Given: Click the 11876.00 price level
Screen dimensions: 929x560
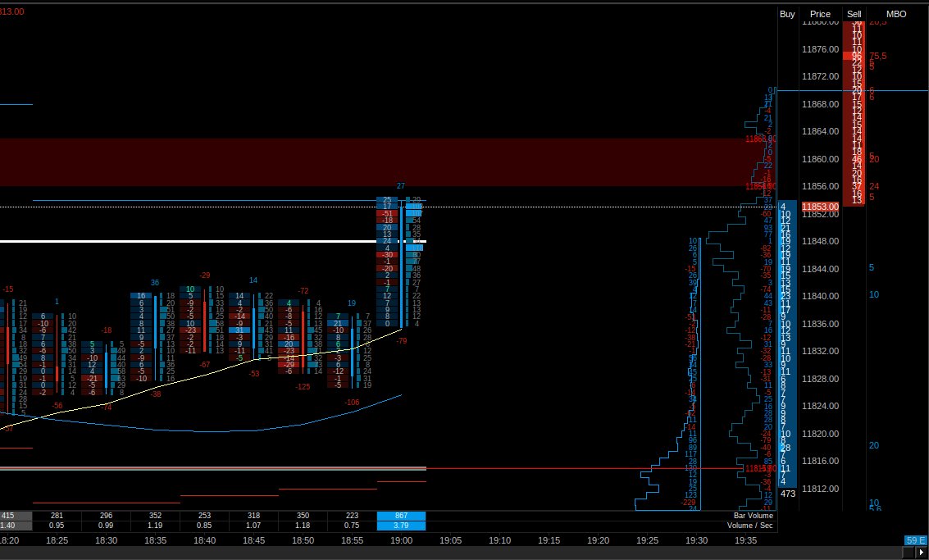Looking at the screenshot, I should tap(821, 49).
